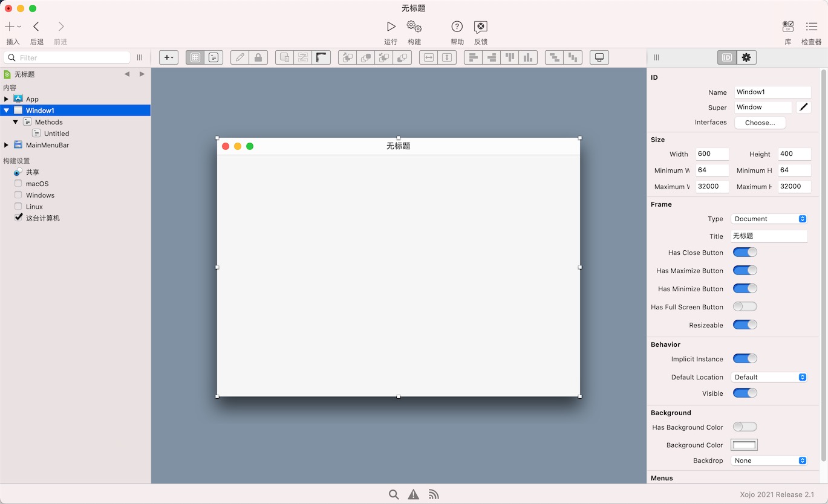Toggle the Has Full Screen Button switch

(745, 306)
